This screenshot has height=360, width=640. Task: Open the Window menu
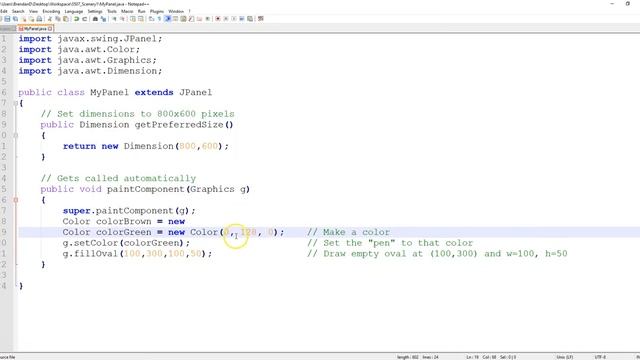click(176, 11)
